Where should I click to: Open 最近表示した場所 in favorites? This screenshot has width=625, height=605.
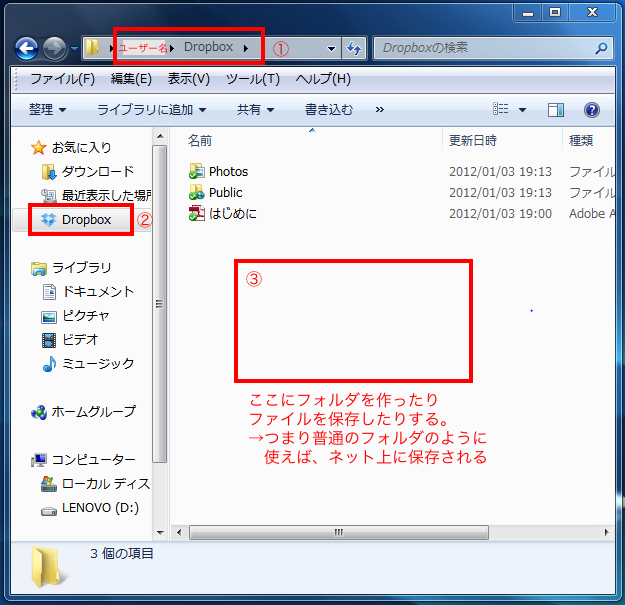pos(106,195)
